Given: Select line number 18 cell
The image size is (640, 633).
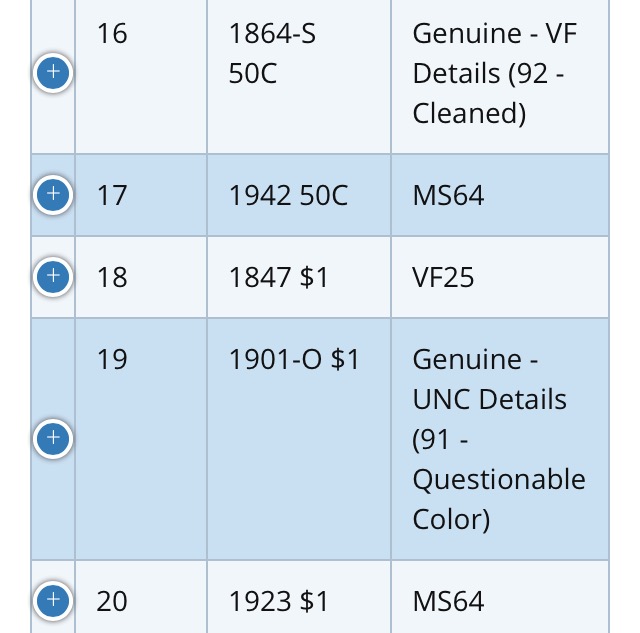Looking at the screenshot, I should tap(141, 277).
